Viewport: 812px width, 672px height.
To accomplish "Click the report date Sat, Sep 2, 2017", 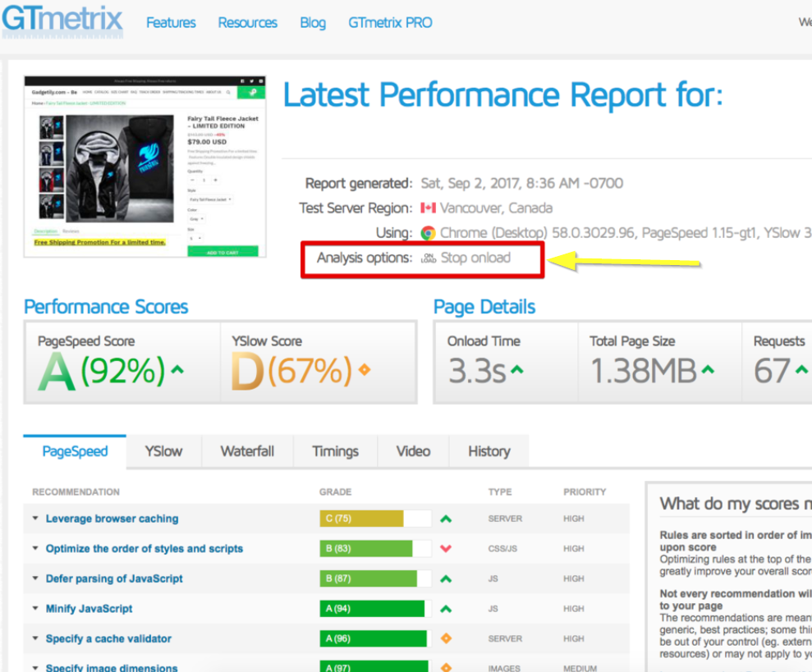I will tap(521, 183).
